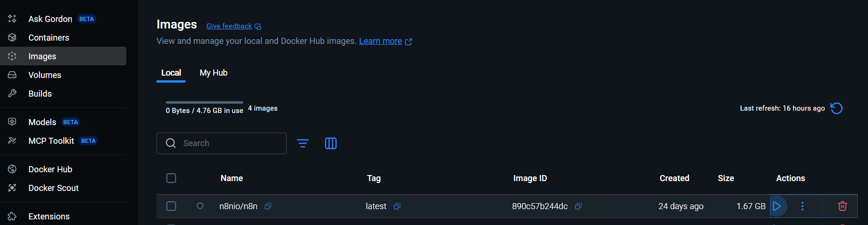Image resolution: width=868 pixels, height=225 pixels.
Task: Click the image search field
Action: click(x=228, y=143)
